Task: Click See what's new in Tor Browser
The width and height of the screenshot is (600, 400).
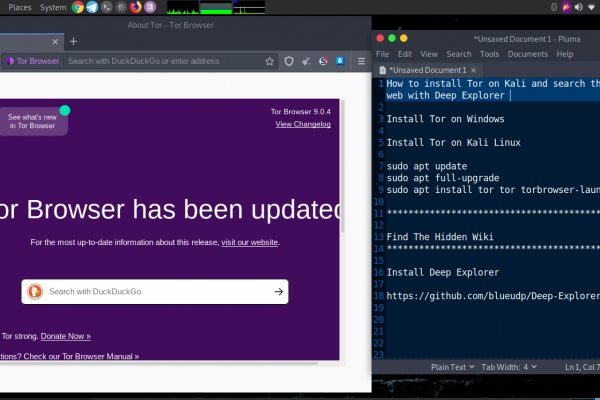Action: click(33, 121)
